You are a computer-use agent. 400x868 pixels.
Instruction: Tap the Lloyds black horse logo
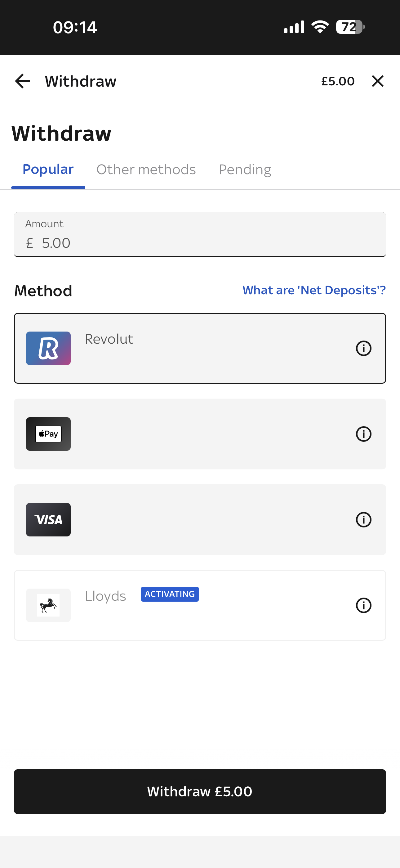(48, 605)
